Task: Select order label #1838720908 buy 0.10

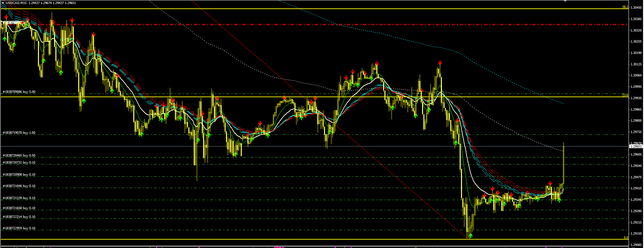Action: click(19, 175)
